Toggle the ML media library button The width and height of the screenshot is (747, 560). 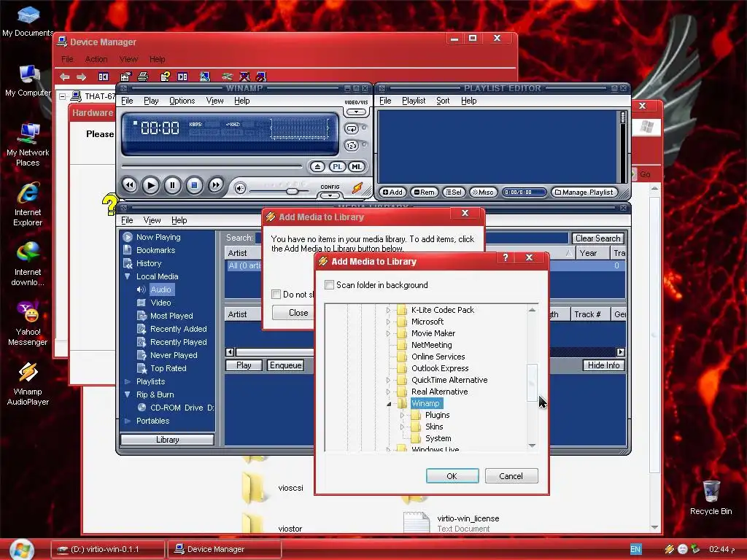coord(356,167)
